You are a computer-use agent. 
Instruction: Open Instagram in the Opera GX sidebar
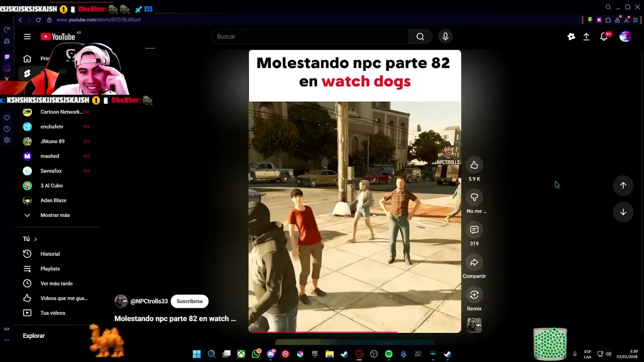(x=7, y=68)
